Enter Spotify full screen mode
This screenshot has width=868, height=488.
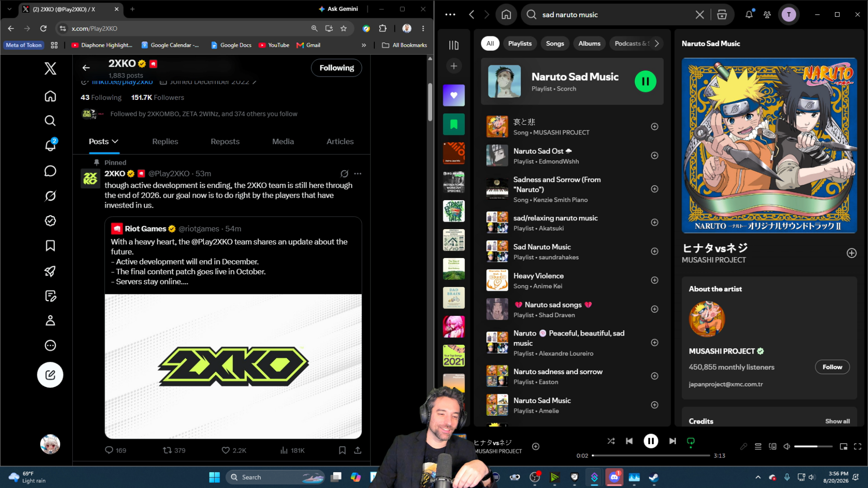[x=857, y=446]
